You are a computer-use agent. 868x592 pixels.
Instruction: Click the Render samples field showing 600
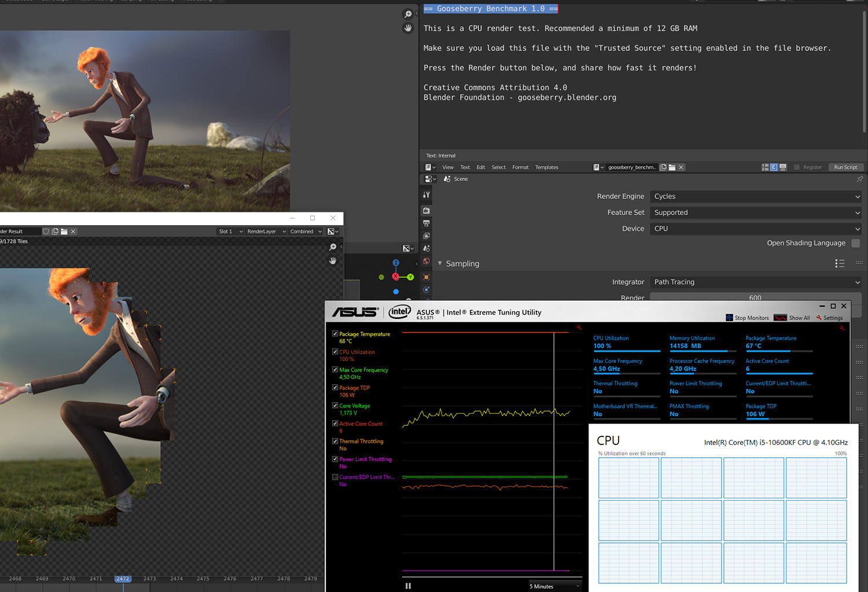click(x=756, y=297)
